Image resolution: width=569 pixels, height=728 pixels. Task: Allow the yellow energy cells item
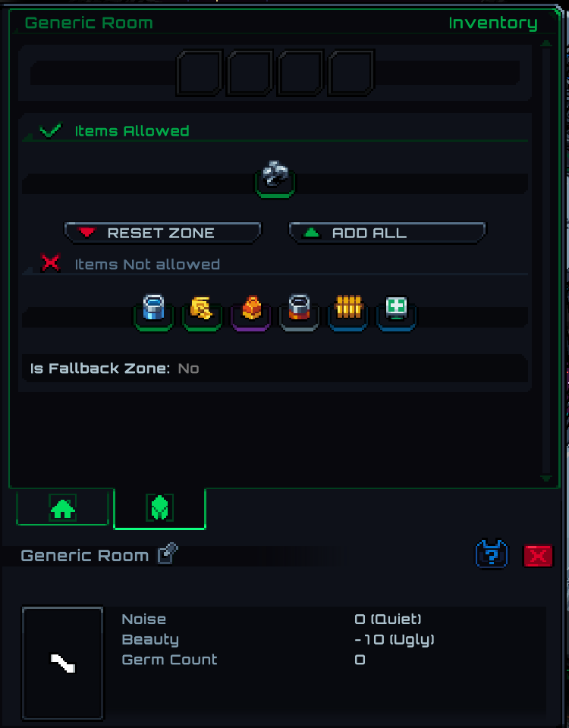point(348,312)
